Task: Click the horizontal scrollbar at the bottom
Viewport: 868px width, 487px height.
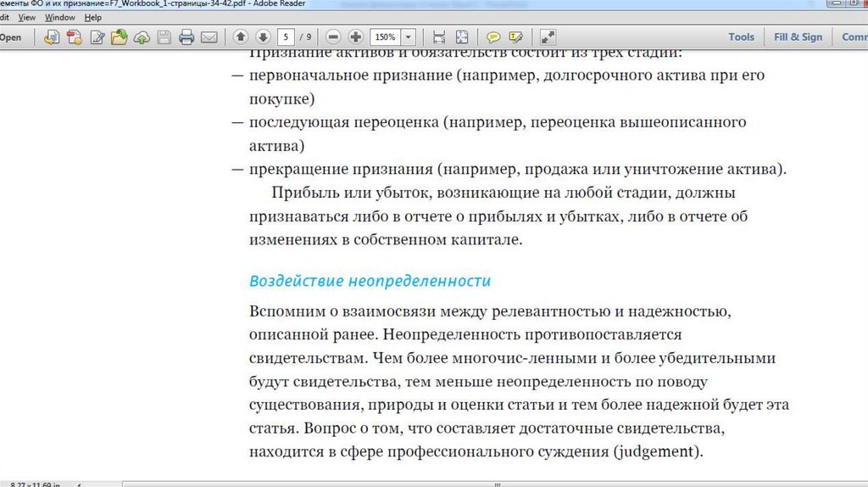Action: pyautogui.click(x=494, y=484)
